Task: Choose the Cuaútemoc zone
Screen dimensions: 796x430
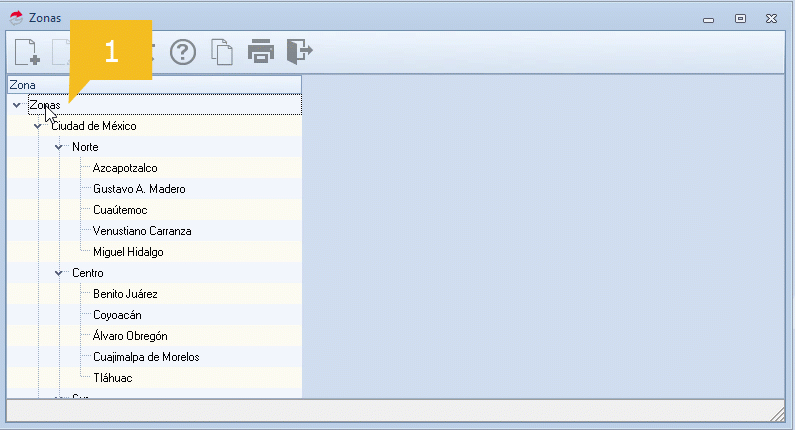Action: 120,210
